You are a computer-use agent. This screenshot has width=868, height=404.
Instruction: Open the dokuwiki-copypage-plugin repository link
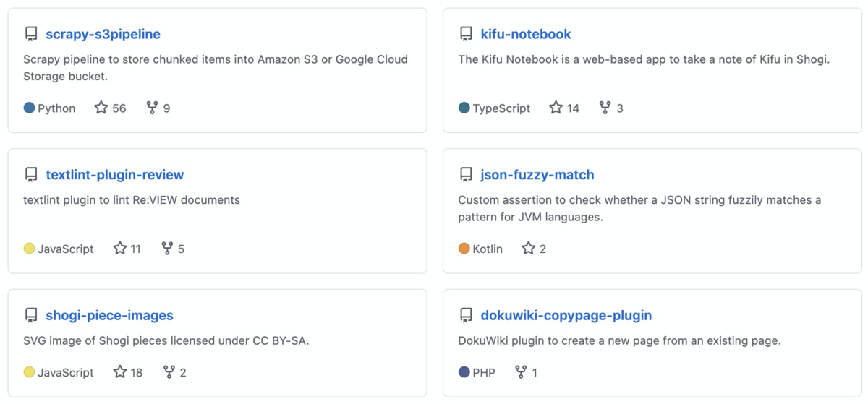[566, 315]
